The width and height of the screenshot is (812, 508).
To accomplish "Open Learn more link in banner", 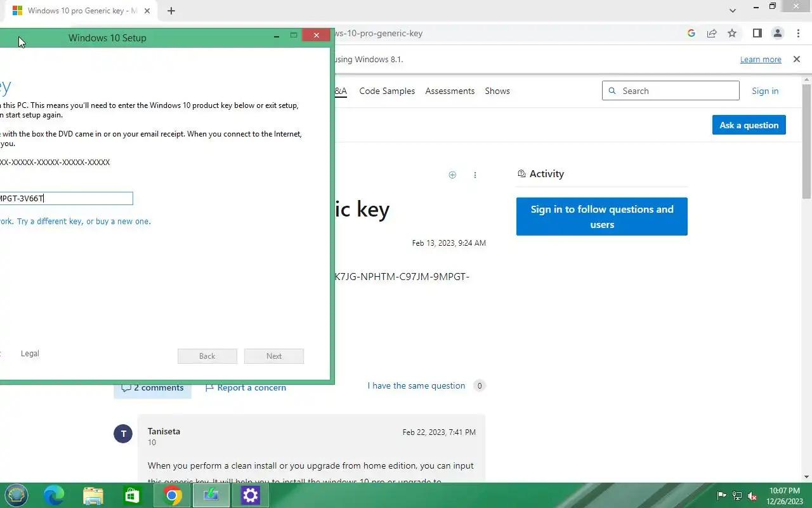I will [x=761, y=60].
